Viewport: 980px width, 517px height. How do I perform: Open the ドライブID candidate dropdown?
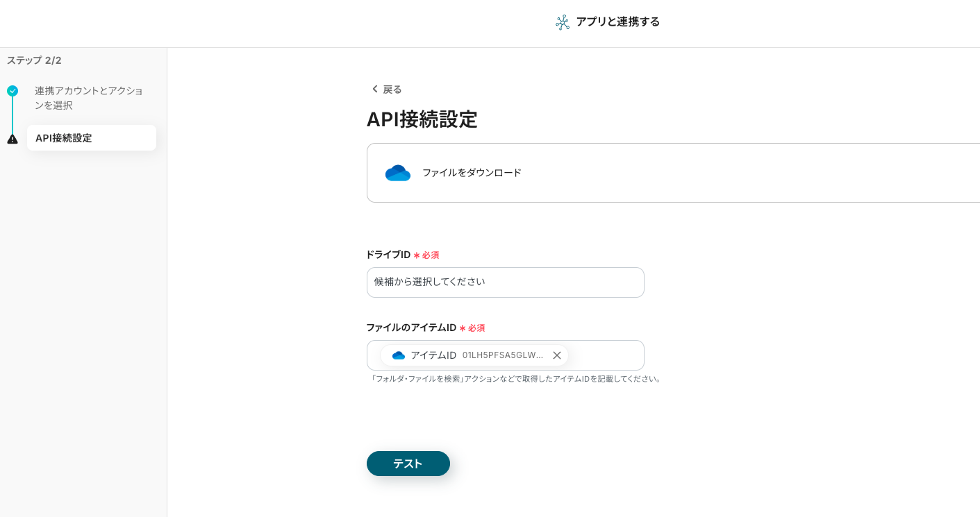(x=505, y=282)
